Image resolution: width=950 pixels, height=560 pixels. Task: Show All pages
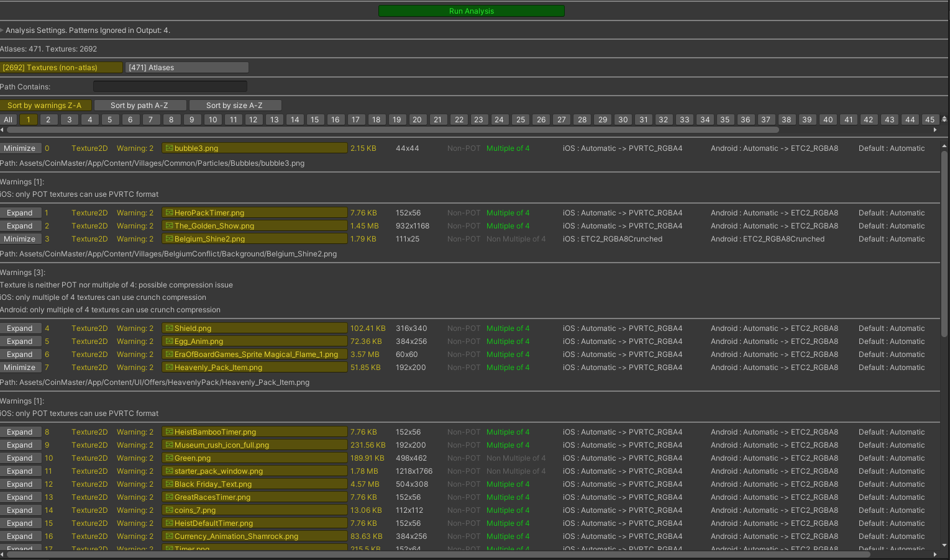[8, 120]
